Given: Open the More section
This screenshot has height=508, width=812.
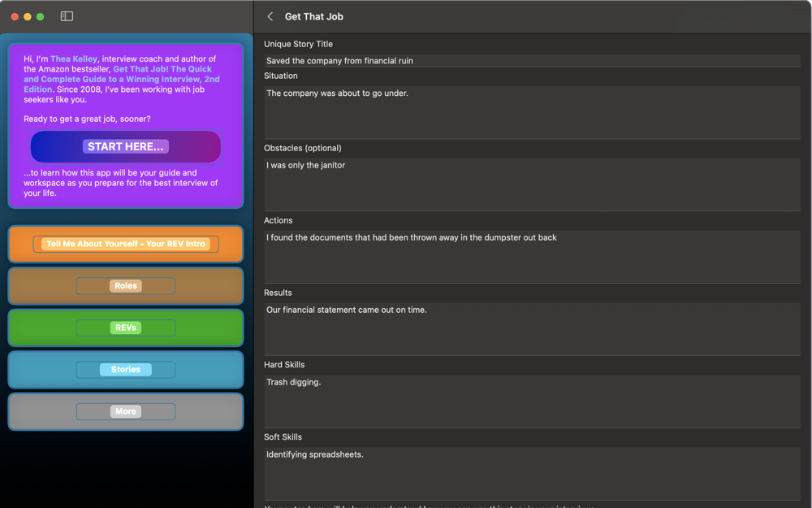Looking at the screenshot, I should pyautogui.click(x=126, y=411).
